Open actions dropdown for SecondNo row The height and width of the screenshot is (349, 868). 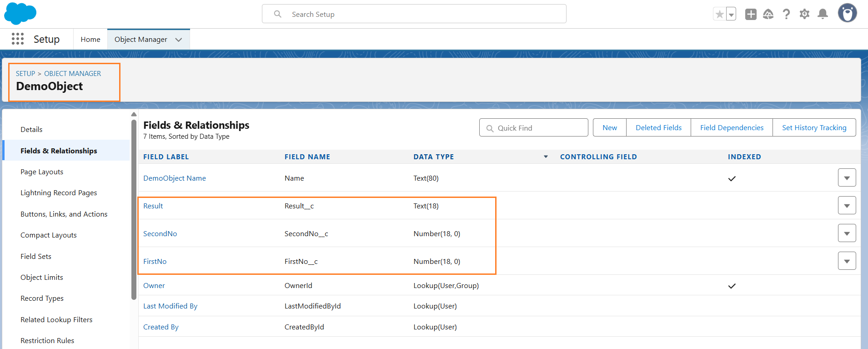click(847, 233)
